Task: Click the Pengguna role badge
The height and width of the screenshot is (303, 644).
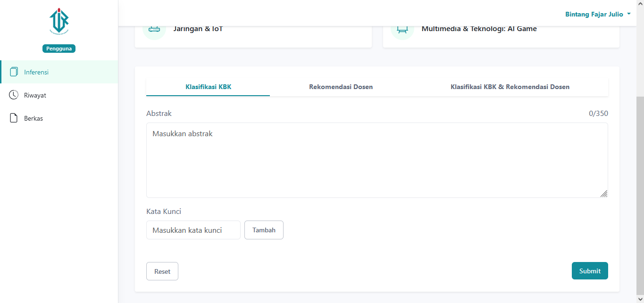Action: [x=59, y=49]
